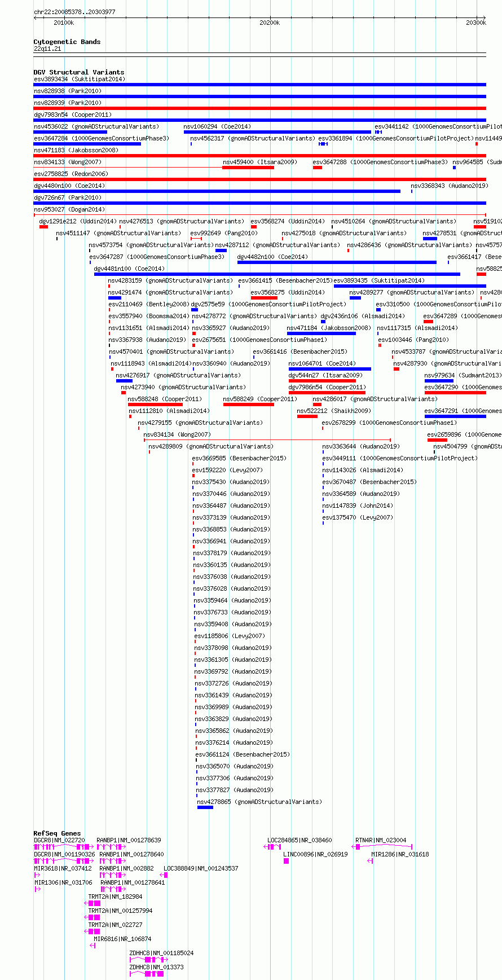
Task: Select nsv979634 (Sudmant2013) label
Action: pyautogui.click(x=463, y=375)
